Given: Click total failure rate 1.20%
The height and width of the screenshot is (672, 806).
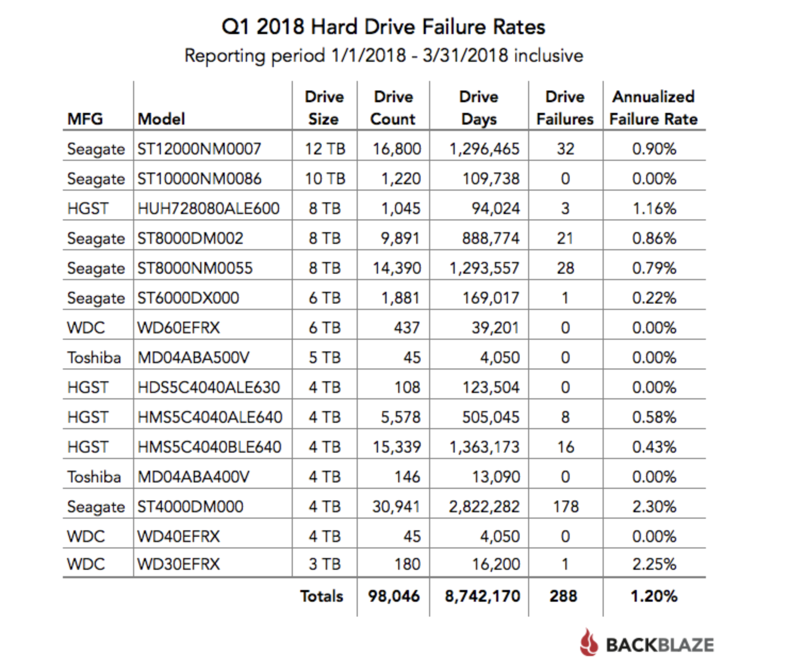Looking at the screenshot, I should (654, 596).
